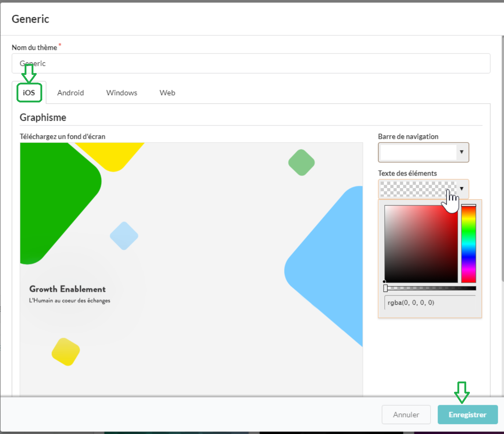Switch to the Android tab

coord(70,93)
